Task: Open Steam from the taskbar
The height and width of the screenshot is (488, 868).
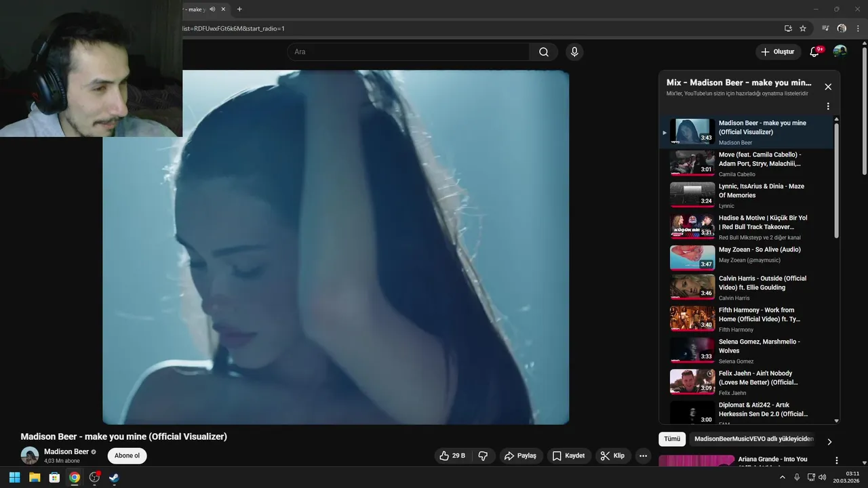Action: (114, 477)
